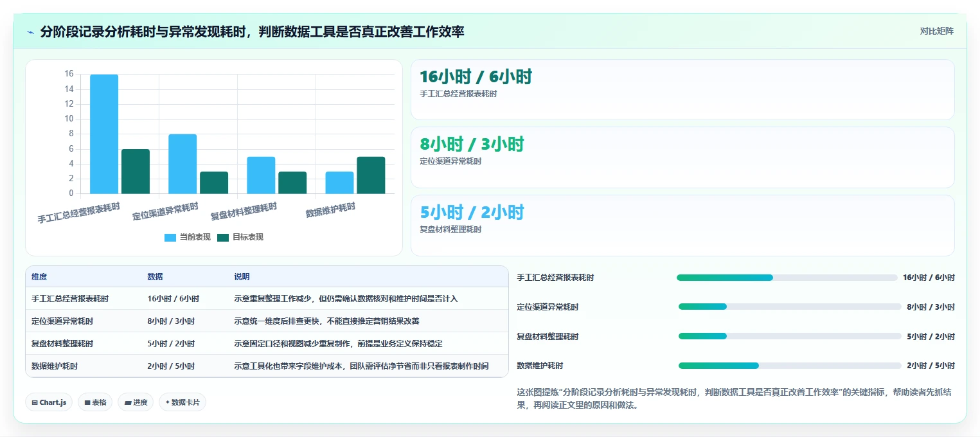Click the Chart.js tag chip
Viewport: 980px width, 437px height.
(x=49, y=402)
